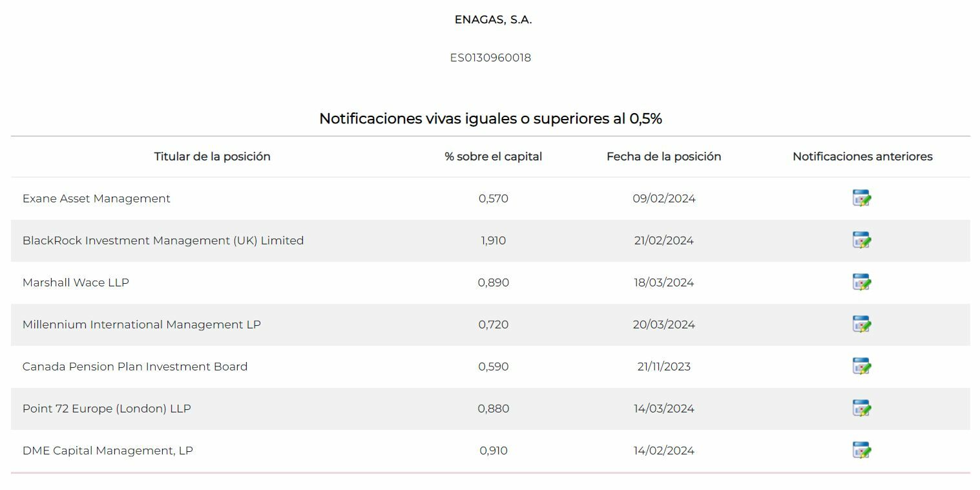Click the 'Fecha de la posición' column header

point(663,156)
